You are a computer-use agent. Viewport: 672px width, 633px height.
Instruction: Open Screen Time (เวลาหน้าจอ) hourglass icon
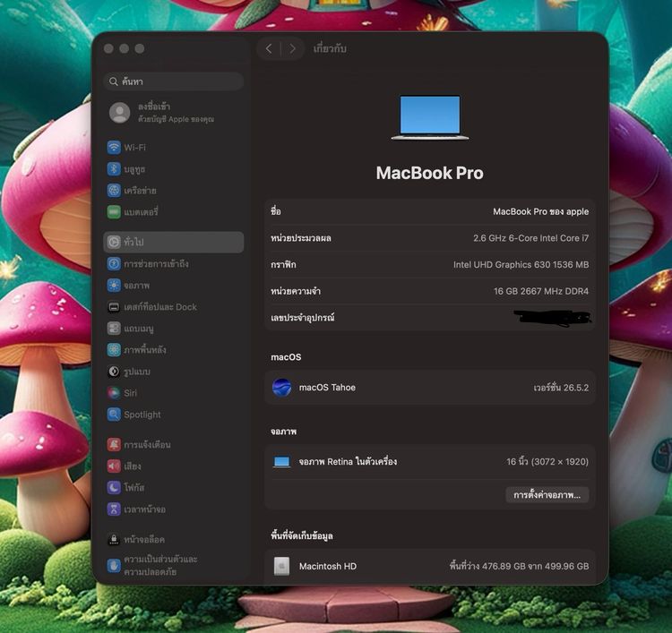pyautogui.click(x=114, y=509)
